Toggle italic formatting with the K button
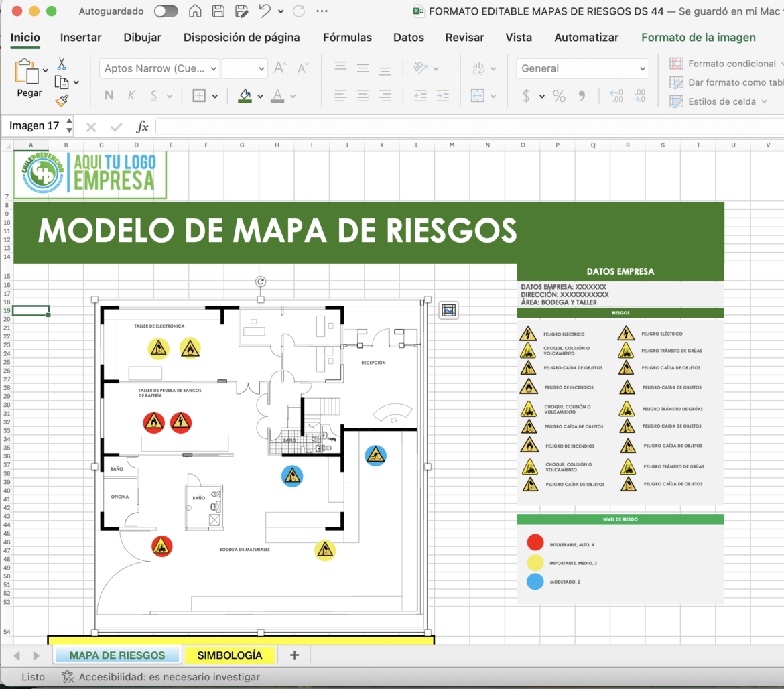This screenshot has height=689, width=784. coord(131,95)
